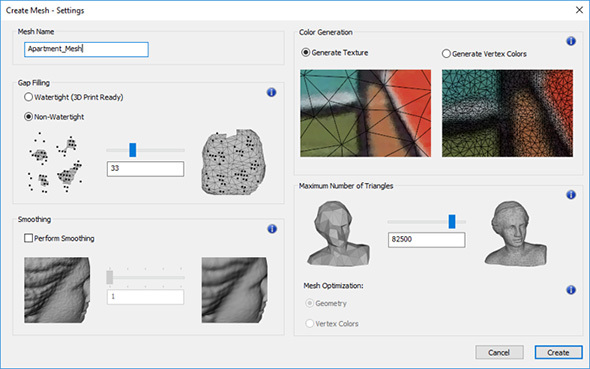Click the high-poly bust preview image
The image size is (590, 369).
515,233
